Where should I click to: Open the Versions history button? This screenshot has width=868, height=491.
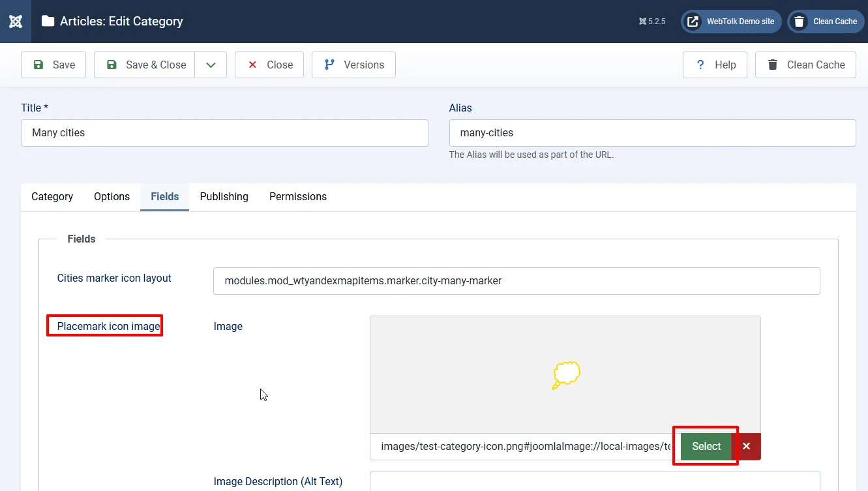pos(353,65)
